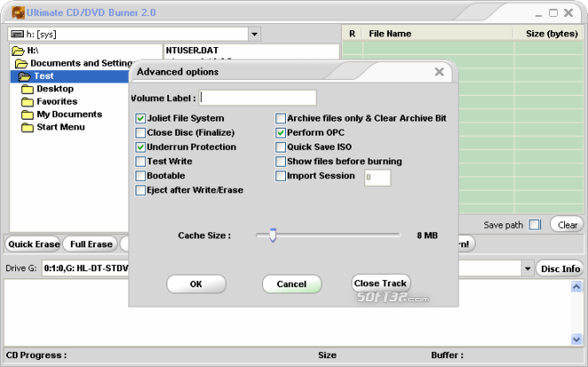Maximize the burner main window
Image resolution: width=588 pixels, height=367 pixels.
[x=553, y=12]
